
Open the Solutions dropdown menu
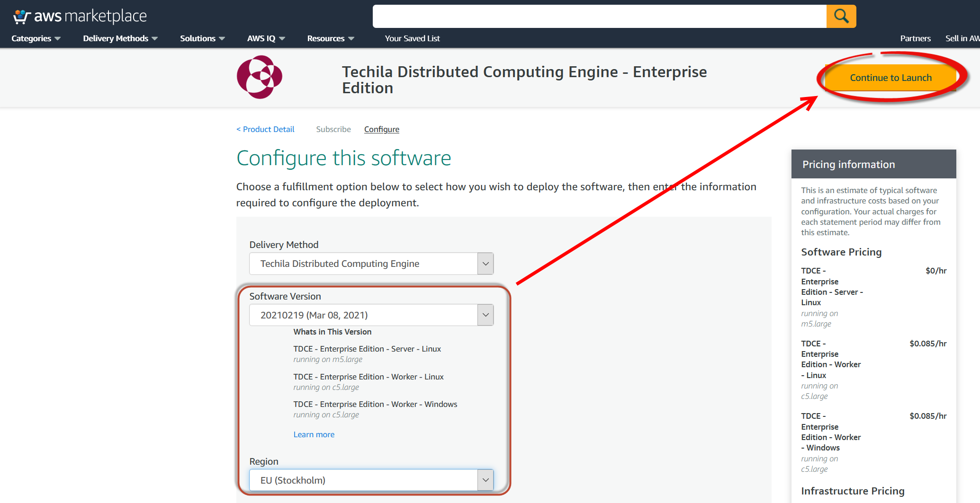click(202, 38)
